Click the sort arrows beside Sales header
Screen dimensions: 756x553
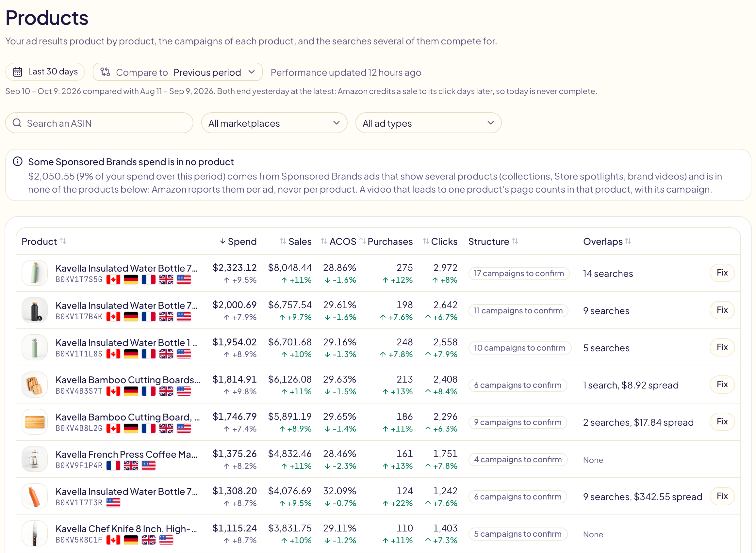(x=283, y=241)
